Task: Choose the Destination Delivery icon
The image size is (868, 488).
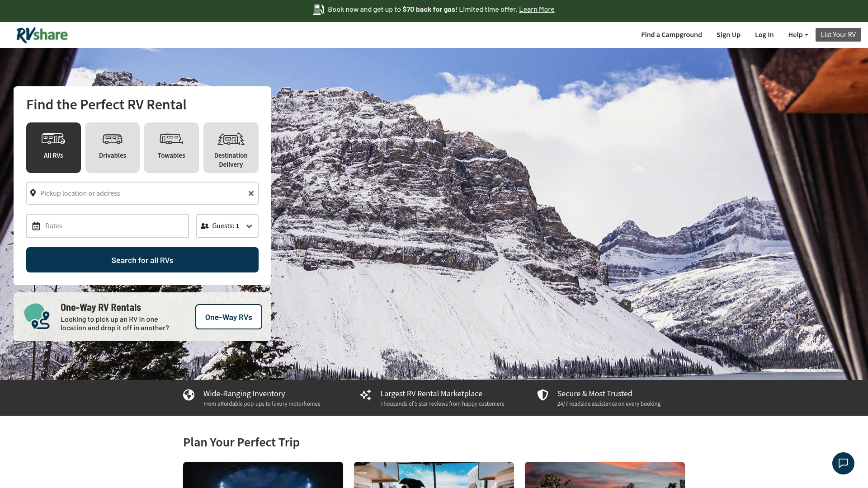Action: (x=231, y=139)
